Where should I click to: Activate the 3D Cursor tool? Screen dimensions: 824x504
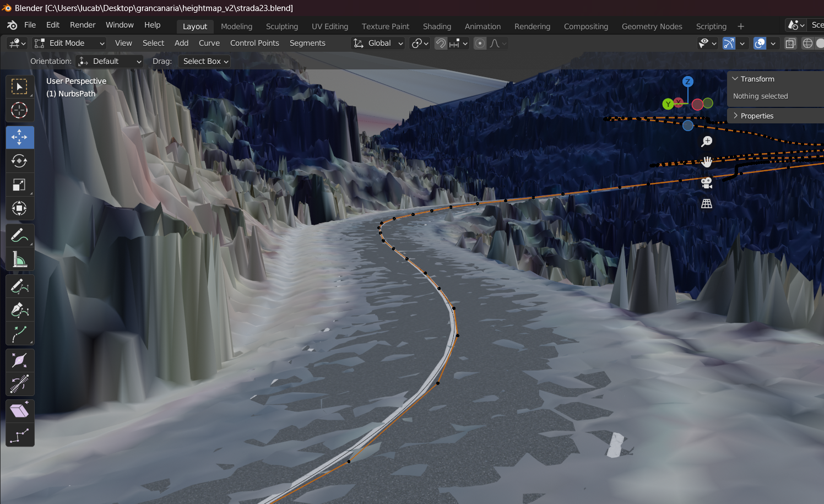(20, 110)
